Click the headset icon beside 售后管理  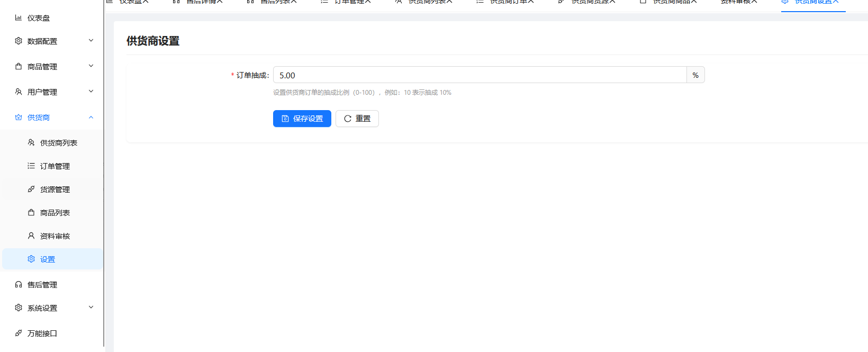(x=19, y=285)
